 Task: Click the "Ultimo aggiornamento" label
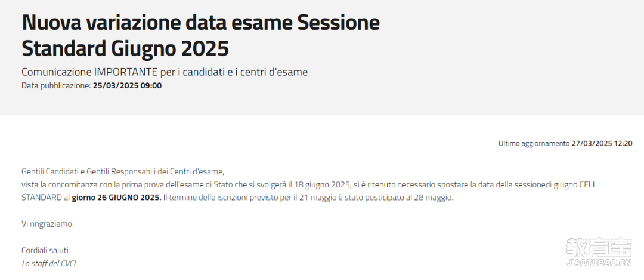(534, 144)
